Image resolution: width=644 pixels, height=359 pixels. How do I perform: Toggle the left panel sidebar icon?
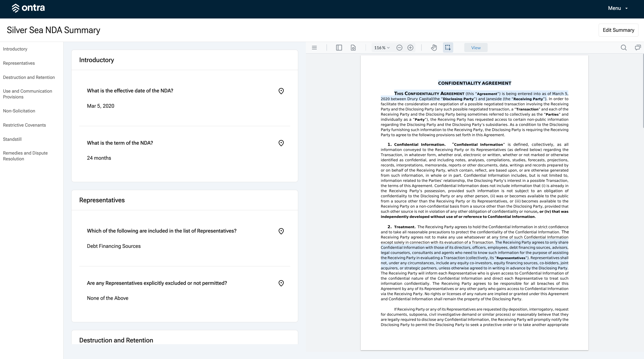(339, 48)
